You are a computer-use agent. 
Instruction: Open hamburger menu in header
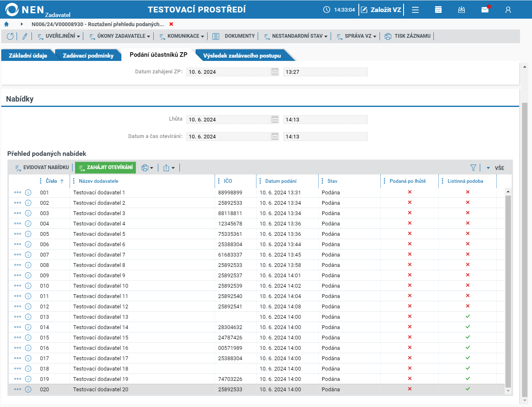(x=415, y=10)
